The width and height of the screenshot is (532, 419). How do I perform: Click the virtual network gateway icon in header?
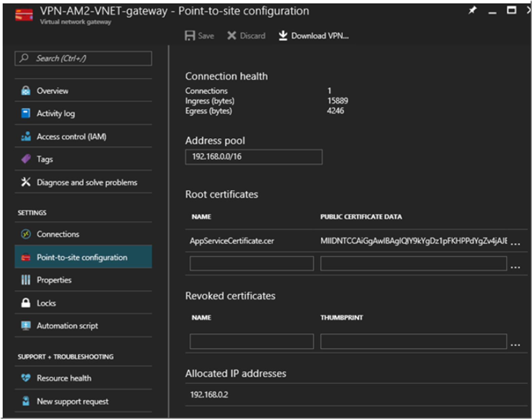coord(24,15)
